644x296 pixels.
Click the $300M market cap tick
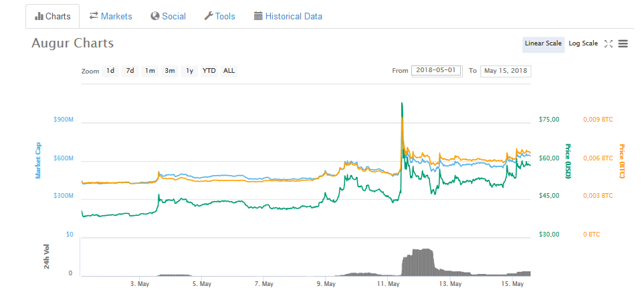click(64, 196)
